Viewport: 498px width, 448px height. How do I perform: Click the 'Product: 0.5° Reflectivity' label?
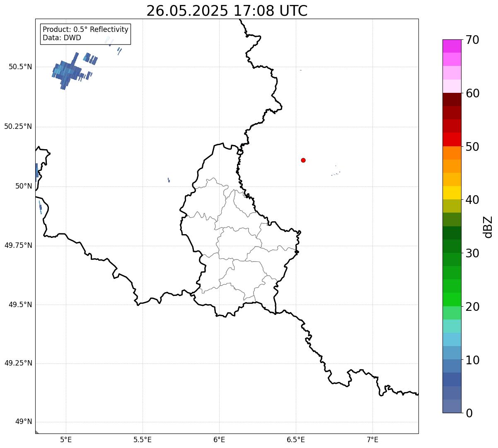click(86, 30)
